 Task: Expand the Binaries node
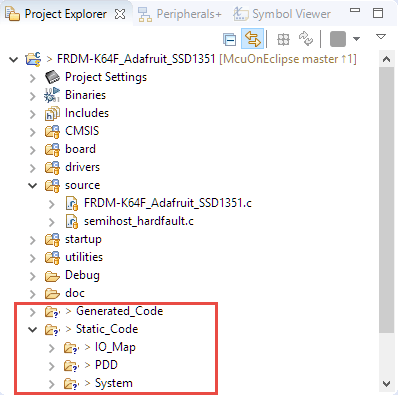click(33, 96)
